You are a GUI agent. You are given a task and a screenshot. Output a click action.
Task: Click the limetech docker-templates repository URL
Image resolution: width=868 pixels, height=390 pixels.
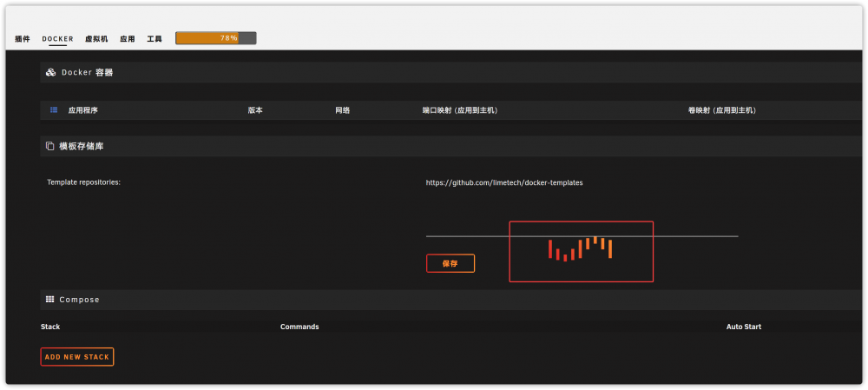pos(504,182)
